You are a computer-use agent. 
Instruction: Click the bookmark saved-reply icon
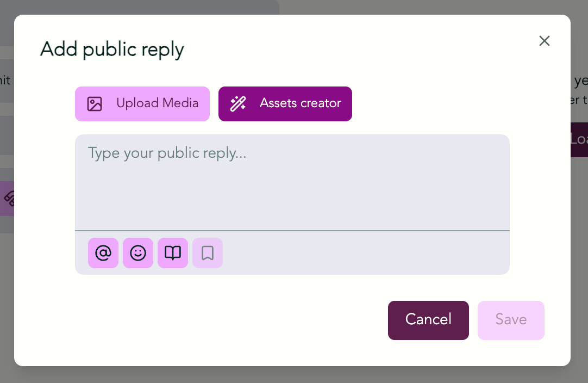208,253
